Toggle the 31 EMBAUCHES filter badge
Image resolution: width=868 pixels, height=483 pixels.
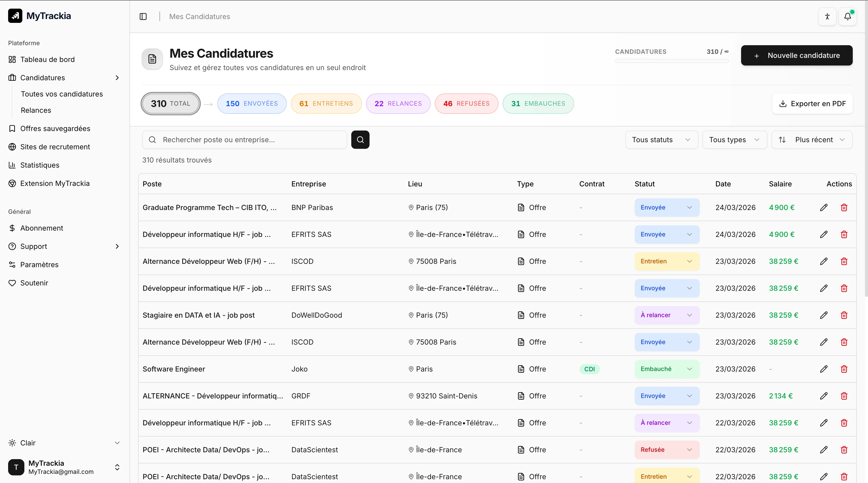[x=538, y=103]
